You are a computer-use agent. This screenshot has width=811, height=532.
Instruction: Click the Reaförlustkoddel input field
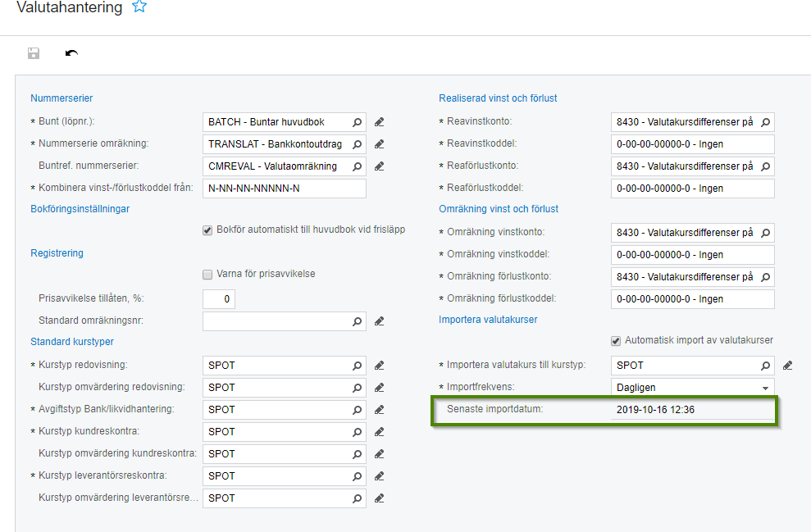point(692,189)
